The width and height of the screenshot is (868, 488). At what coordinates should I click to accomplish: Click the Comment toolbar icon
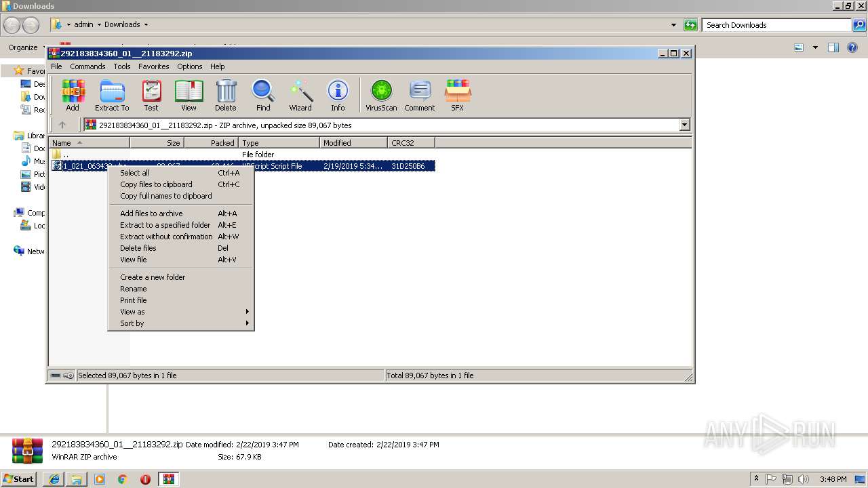point(420,95)
